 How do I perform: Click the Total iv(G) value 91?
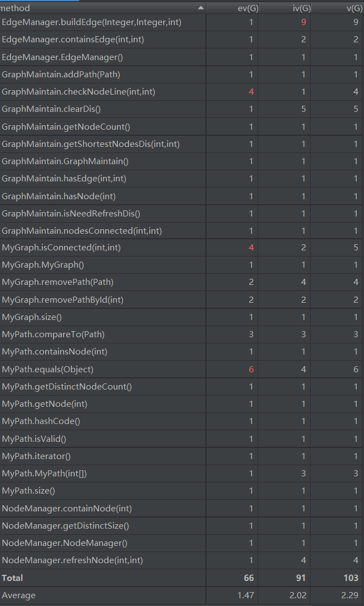pyautogui.click(x=301, y=578)
